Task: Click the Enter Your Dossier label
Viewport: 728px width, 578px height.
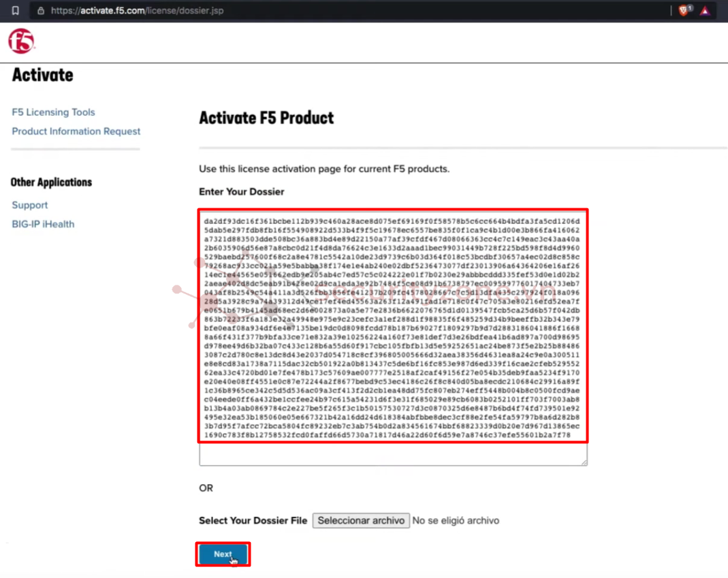Action: pyautogui.click(x=242, y=192)
